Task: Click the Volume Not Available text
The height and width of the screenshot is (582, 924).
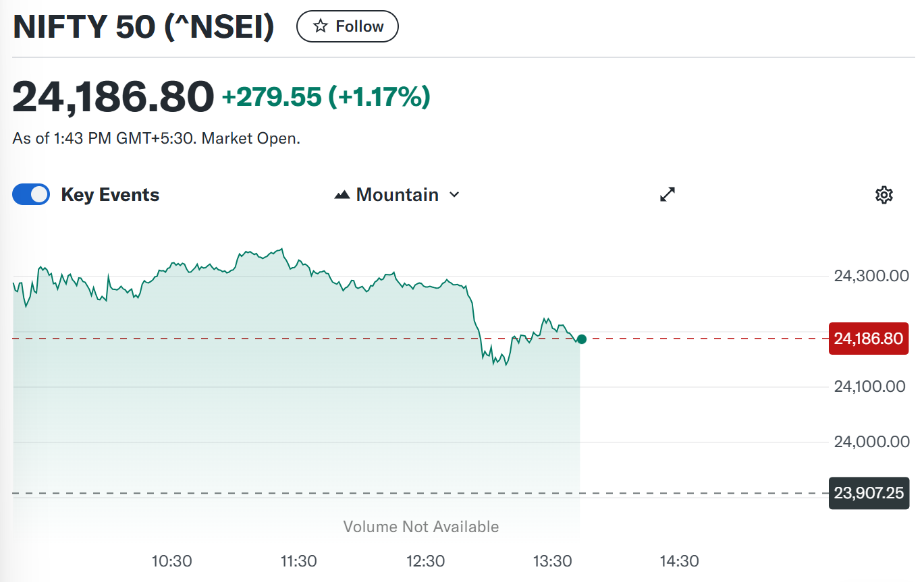Action: [421, 527]
